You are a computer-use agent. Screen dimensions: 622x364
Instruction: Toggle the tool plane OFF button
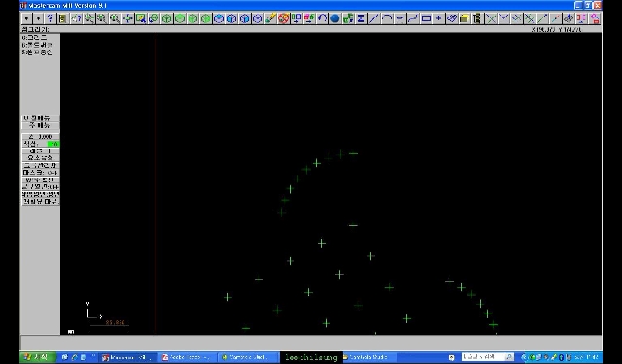[x=41, y=187]
